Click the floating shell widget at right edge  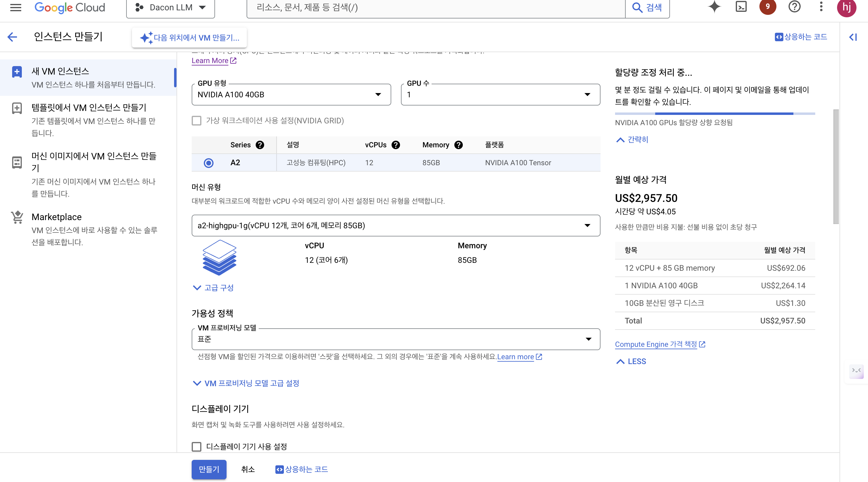[856, 371]
